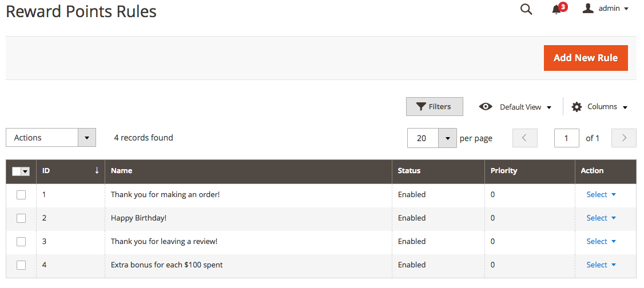
Task: Open the Columns settings dropdown
Action: [x=599, y=107]
